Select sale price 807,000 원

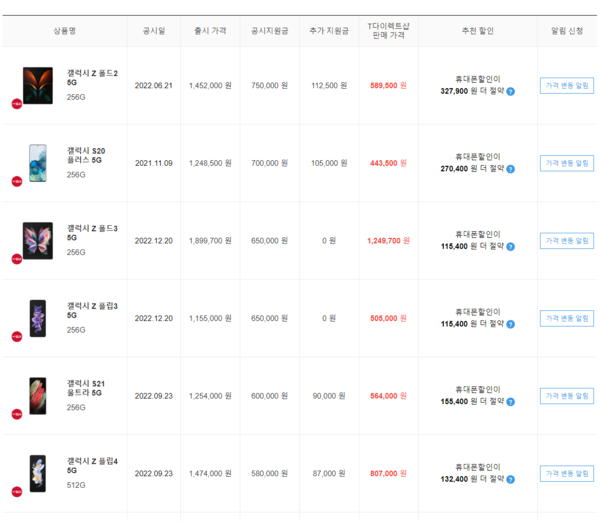pyautogui.click(x=388, y=474)
